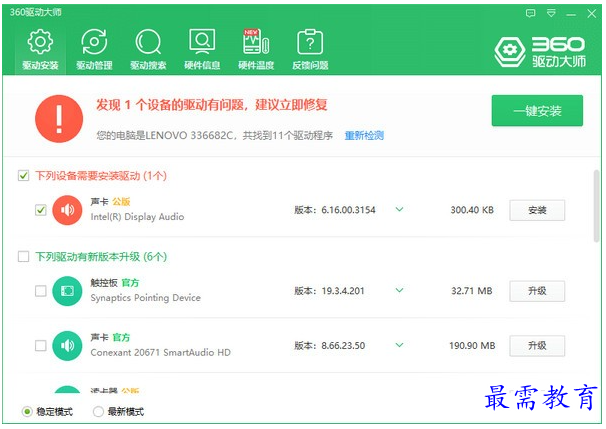Uncheck the Intel(R) Display Audio driver
Viewport: 606px width, 429px height.
[x=41, y=210]
